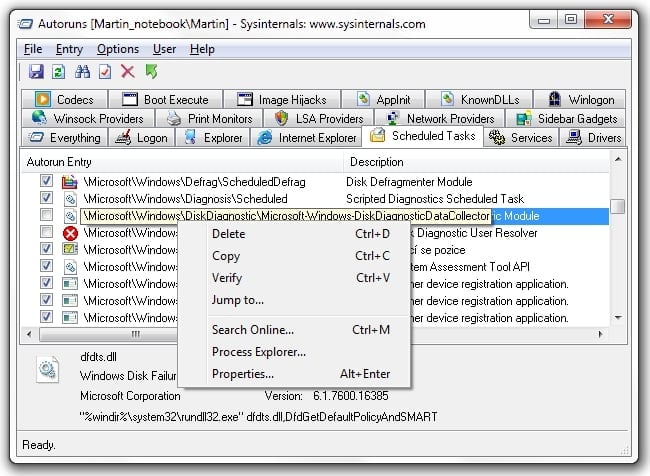Click the document Properties toolbar icon
The image size is (650, 476).
[x=105, y=72]
